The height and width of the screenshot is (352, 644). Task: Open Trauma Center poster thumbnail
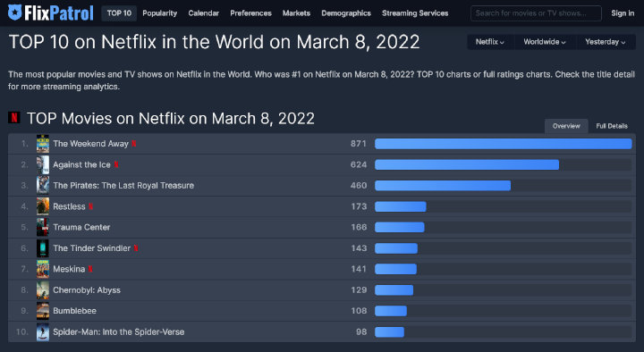tap(43, 227)
